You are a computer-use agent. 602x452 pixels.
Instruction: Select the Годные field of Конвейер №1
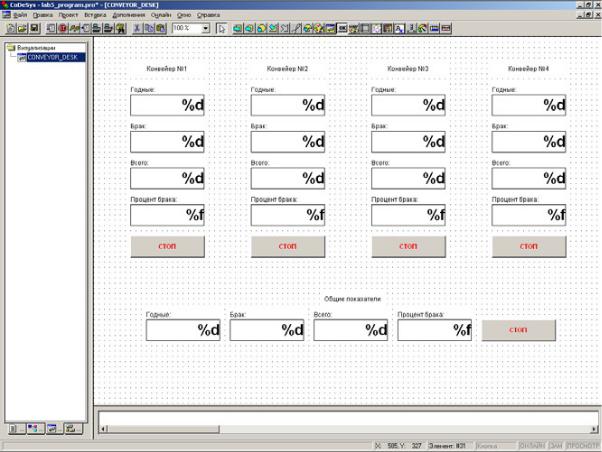(167, 105)
